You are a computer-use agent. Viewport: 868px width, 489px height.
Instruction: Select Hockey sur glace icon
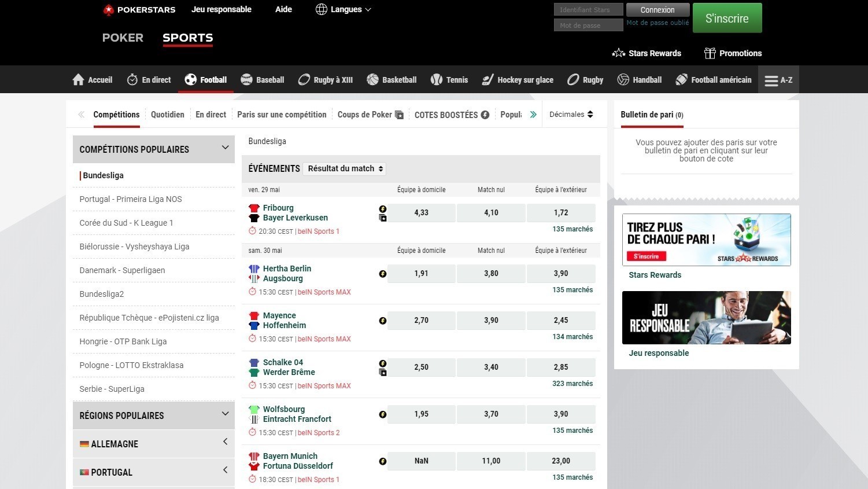(x=488, y=80)
